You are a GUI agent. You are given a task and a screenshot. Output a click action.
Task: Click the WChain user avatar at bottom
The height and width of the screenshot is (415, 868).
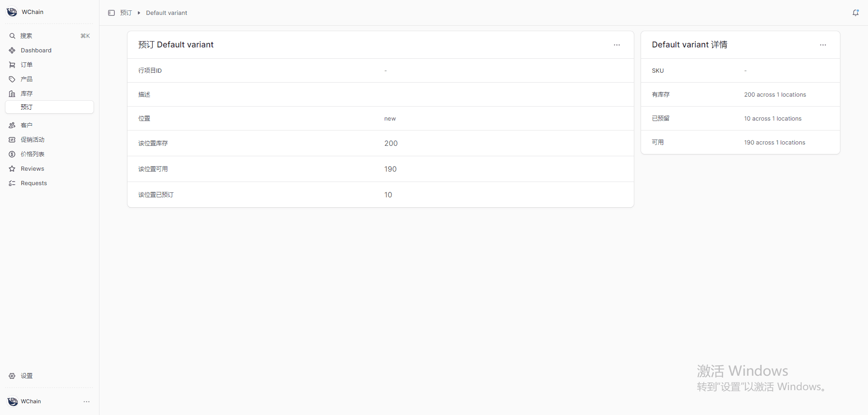(13, 401)
